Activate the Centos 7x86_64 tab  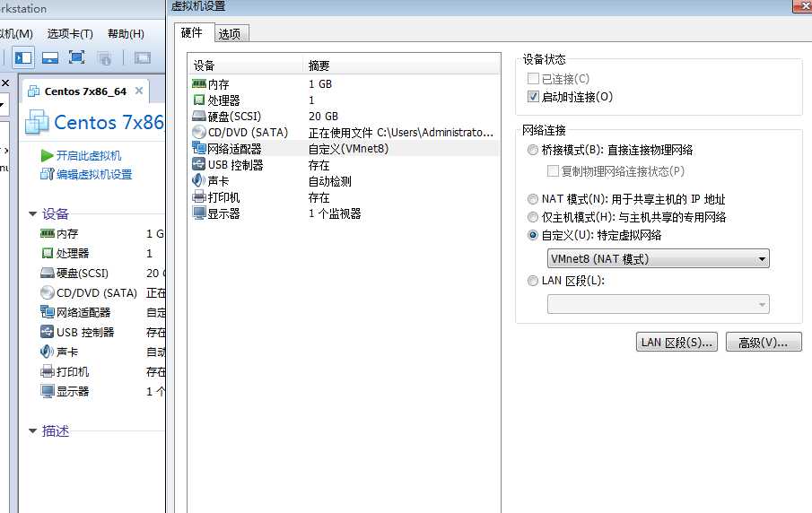tap(85, 91)
